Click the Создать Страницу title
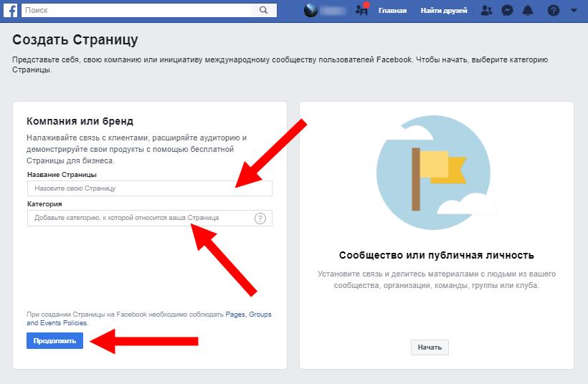588x384 pixels. (x=75, y=39)
